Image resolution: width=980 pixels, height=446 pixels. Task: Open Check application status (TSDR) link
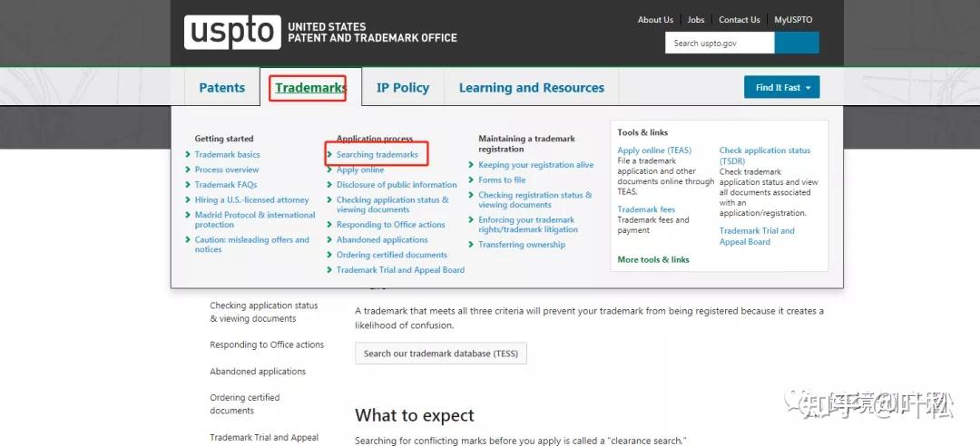tap(764, 156)
